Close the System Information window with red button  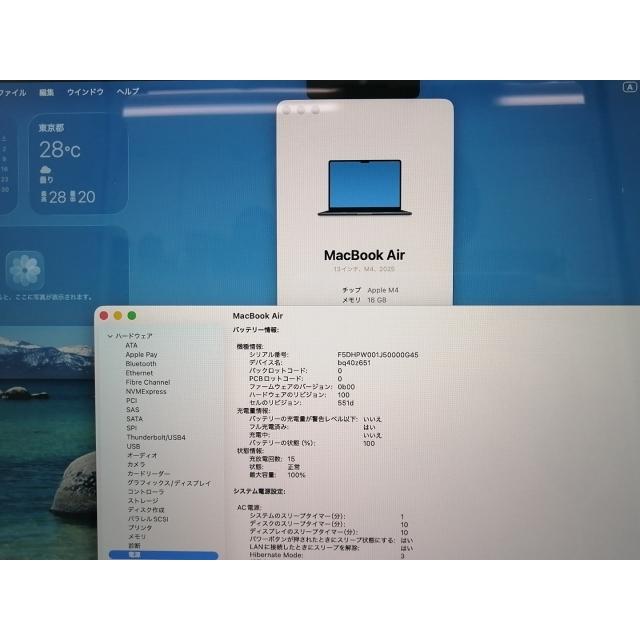coord(104,316)
